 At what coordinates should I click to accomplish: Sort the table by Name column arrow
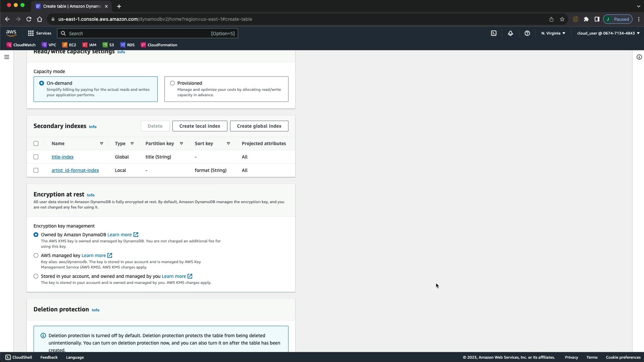tap(101, 143)
